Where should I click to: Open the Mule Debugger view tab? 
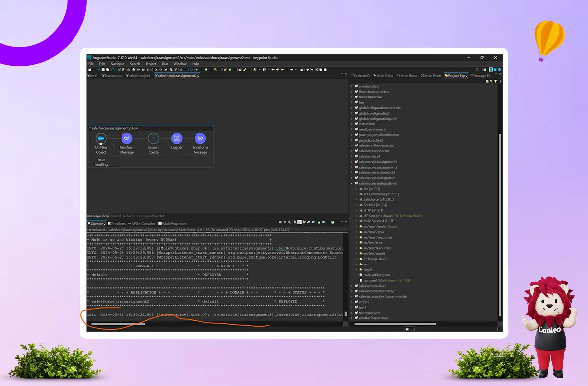pos(383,76)
